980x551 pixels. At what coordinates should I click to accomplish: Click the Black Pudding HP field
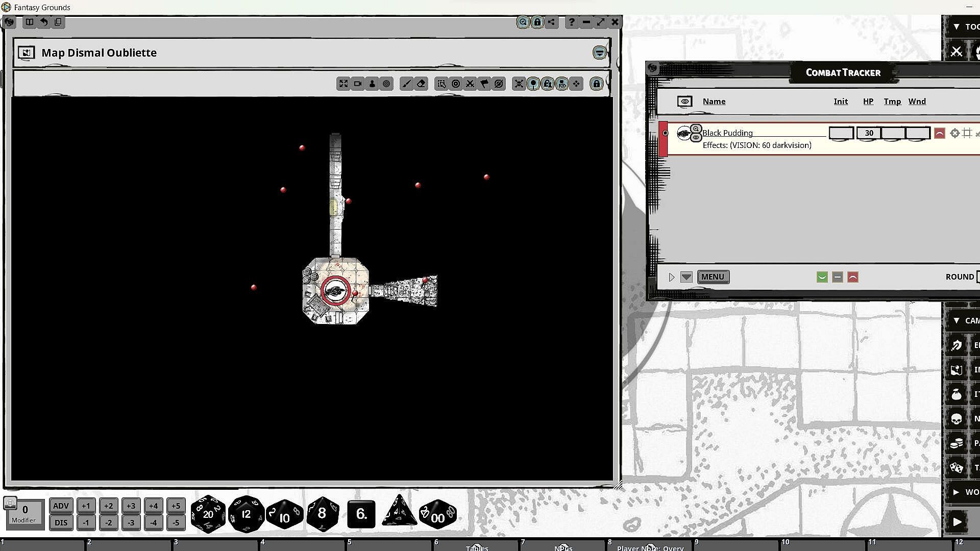click(868, 133)
